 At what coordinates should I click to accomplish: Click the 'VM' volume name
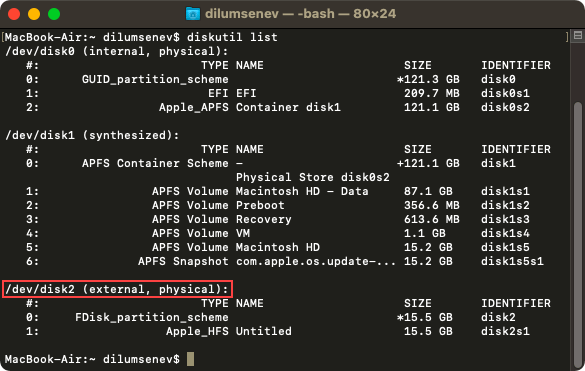tap(243, 233)
